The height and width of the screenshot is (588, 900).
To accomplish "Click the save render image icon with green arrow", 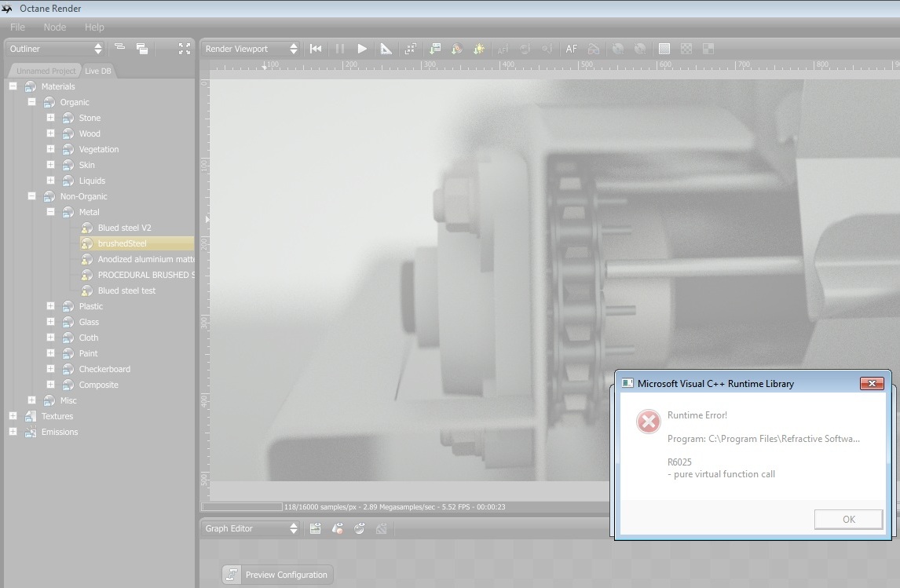I will 435,49.
